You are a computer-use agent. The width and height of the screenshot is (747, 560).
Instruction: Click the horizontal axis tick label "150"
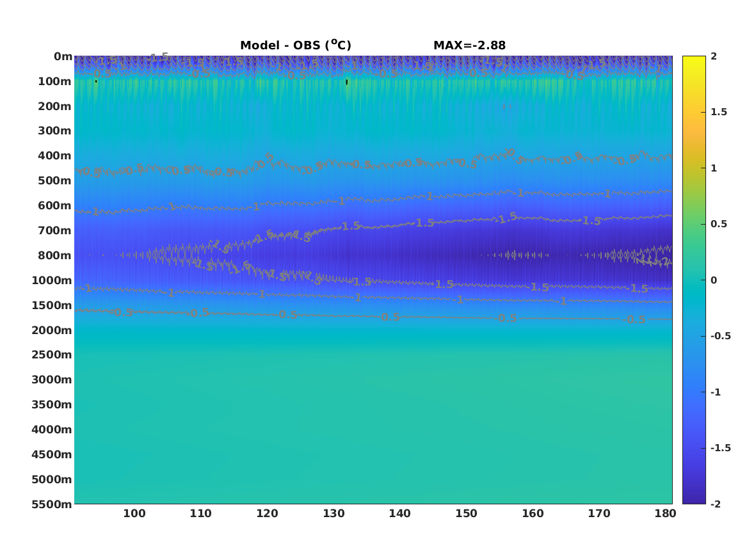[x=466, y=513]
